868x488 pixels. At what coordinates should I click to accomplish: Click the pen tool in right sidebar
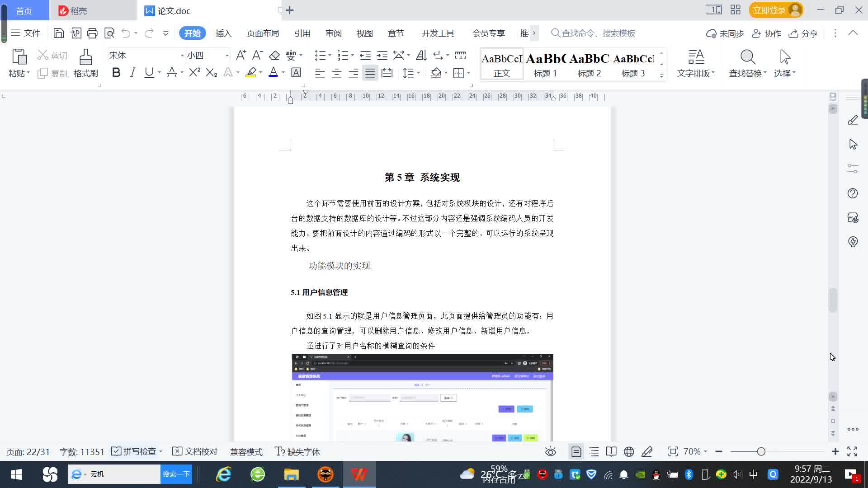click(853, 120)
